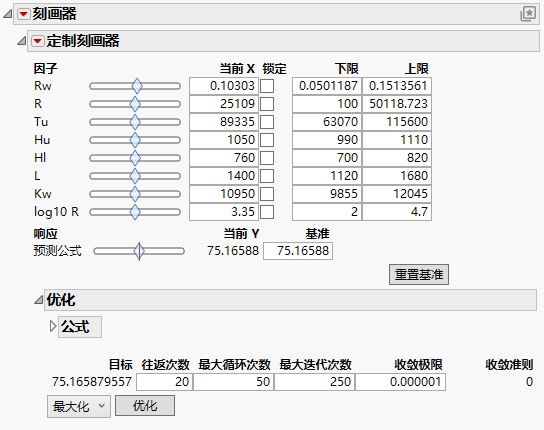The width and height of the screenshot is (544, 430).
Task: Click L lower limit field 1120
Action: pyautogui.click(x=327, y=176)
